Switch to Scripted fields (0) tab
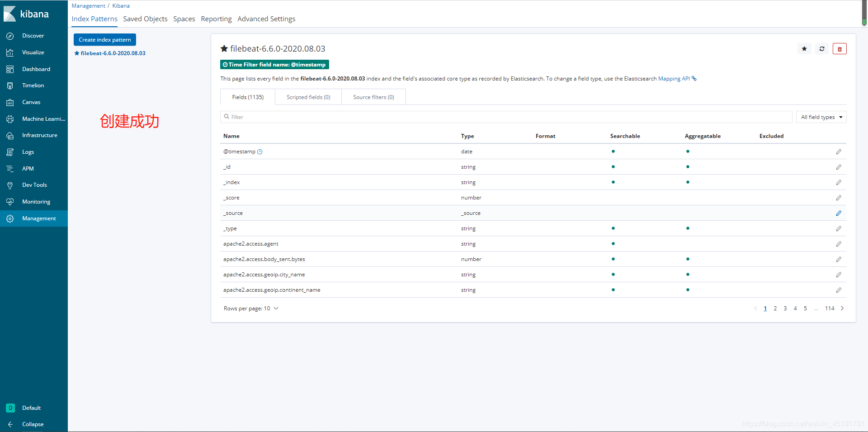868x432 pixels. pyautogui.click(x=308, y=97)
